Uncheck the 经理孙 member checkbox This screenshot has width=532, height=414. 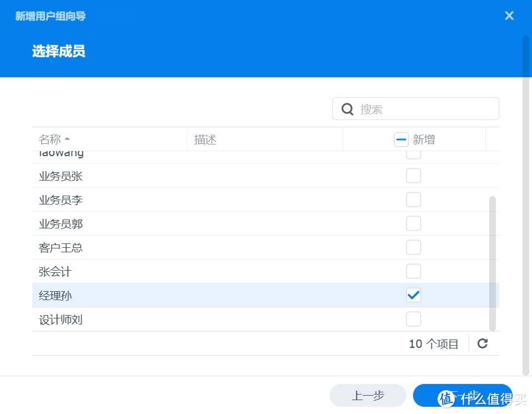pos(414,295)
